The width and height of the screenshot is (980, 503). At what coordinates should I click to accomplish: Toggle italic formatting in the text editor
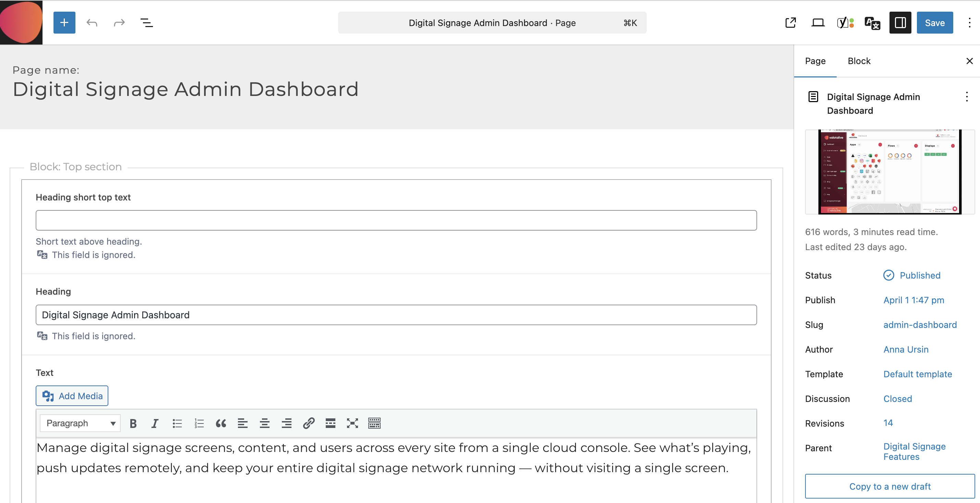coord(154,423)
